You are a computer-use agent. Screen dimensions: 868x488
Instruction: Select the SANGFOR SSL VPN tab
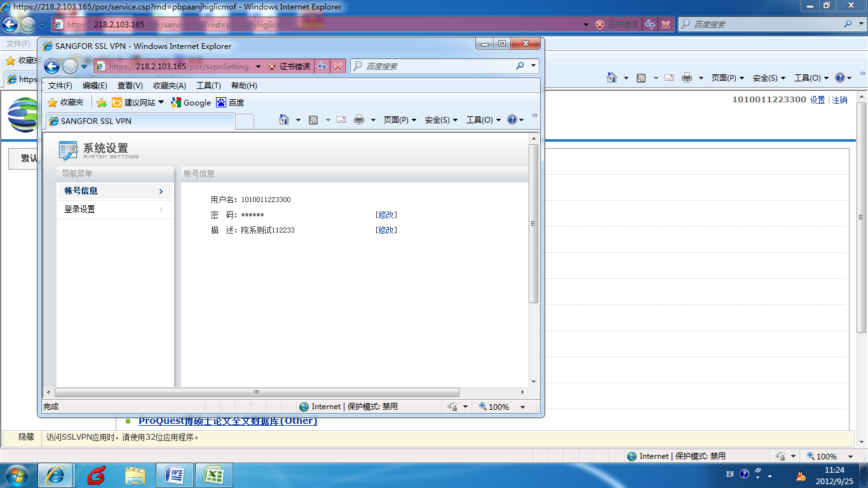pyautogui.click(x=140, y=121)
